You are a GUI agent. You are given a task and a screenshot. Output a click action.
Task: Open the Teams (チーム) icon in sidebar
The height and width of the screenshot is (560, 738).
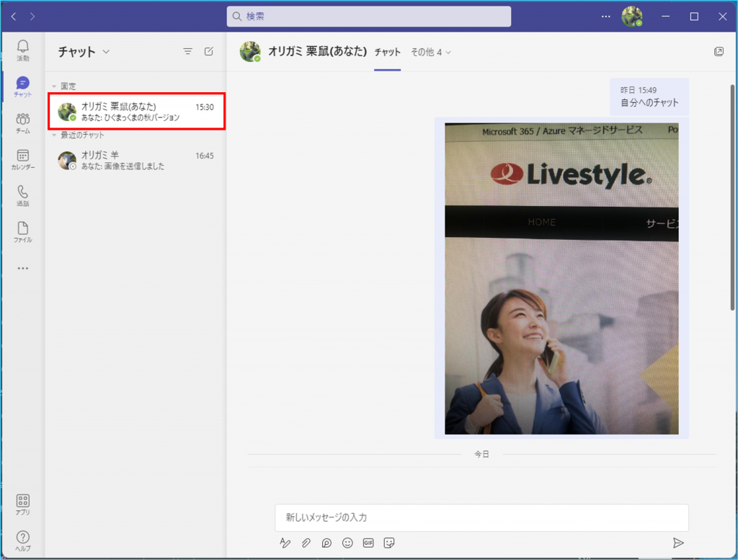pyautogui.click(x=22, y=123)
